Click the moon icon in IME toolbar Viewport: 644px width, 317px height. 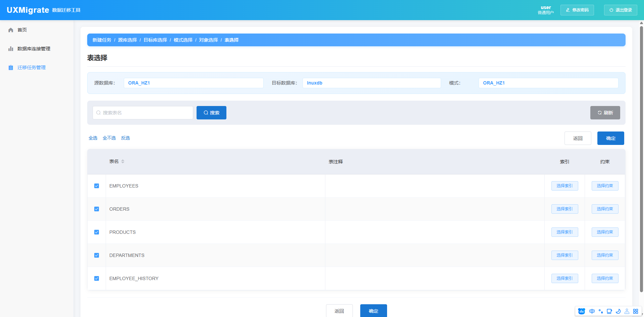[x=618, y=311]
